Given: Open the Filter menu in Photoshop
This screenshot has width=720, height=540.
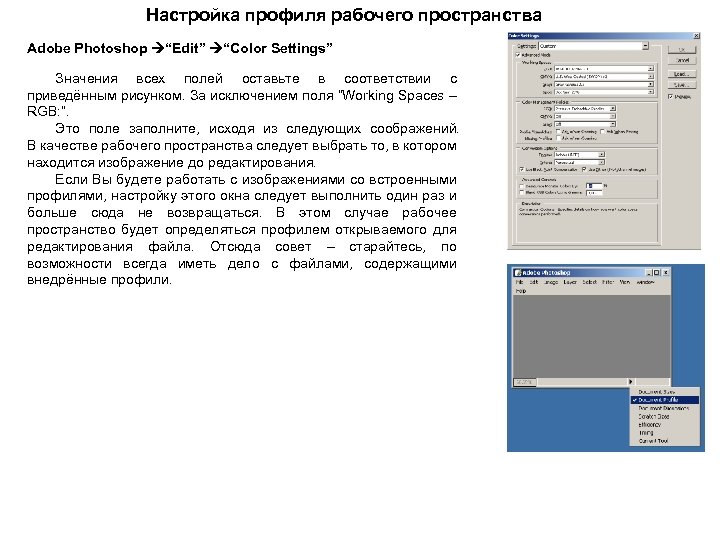Looking at the screenshot, I should 608,282.
